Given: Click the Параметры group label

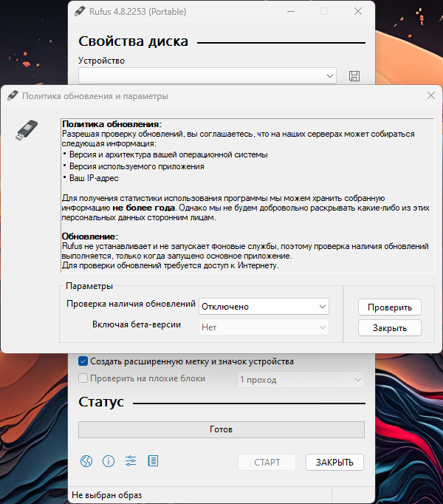Looking at the screenshot, I should pyautogui.click(x=89, y=286).
